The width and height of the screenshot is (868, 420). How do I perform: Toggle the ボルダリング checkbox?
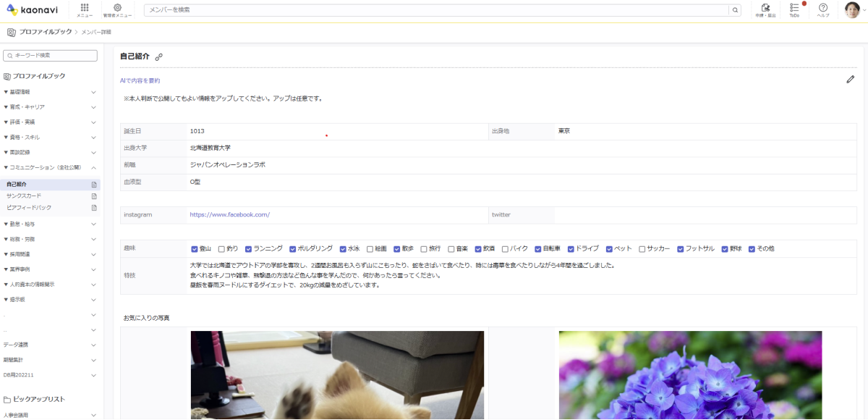(293, 248)
